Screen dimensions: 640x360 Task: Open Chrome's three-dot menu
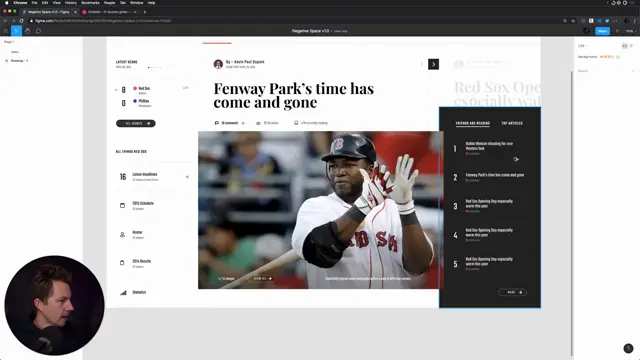coord(635,21)
